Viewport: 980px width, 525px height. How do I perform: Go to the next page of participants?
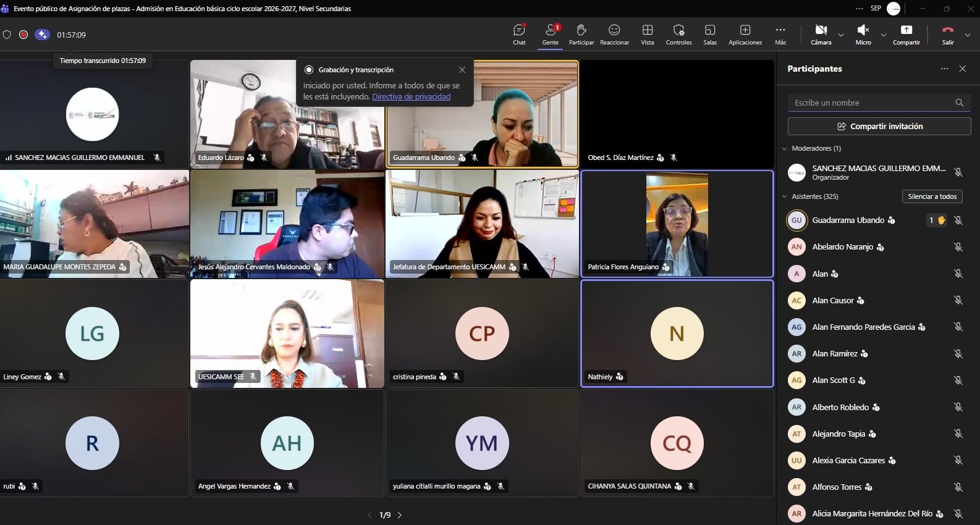[400, 514]
